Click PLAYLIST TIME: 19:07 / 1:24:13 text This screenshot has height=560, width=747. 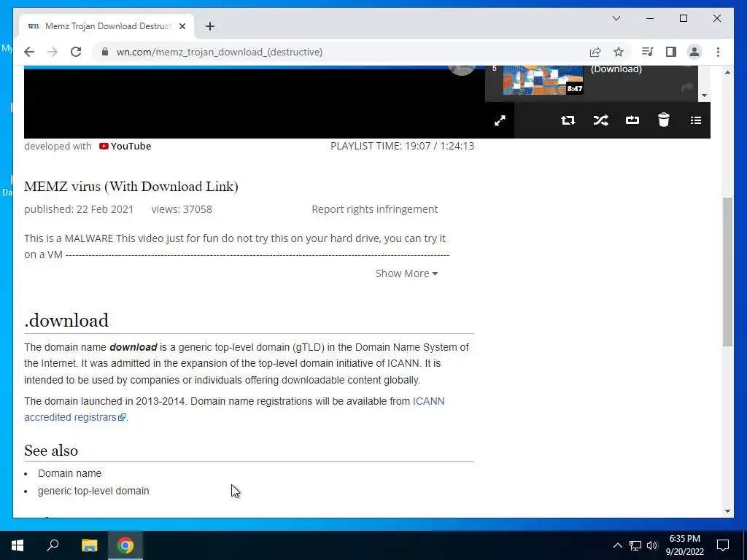(x=403, y=146)
